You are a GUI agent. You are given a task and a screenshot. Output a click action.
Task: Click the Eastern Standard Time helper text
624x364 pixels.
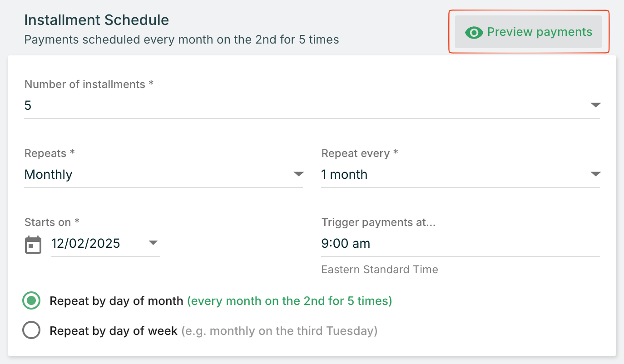click(x=380, y=270)
